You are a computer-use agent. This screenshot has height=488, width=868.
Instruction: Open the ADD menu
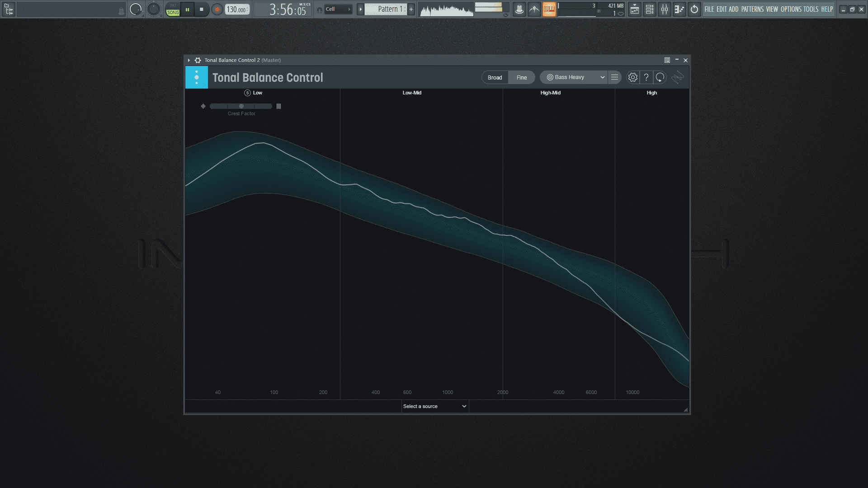734,9
